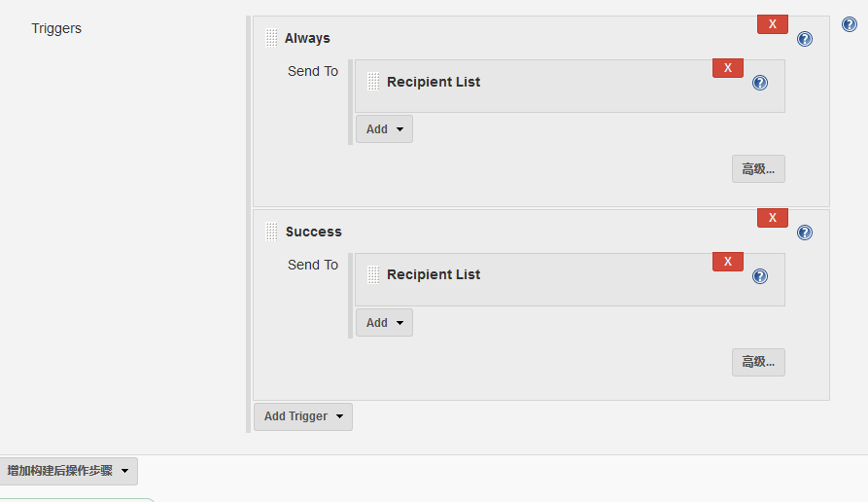Open 增加构建后操作步骤 dropdown
This screenshot has width=868, height=502.
(67, 471)
